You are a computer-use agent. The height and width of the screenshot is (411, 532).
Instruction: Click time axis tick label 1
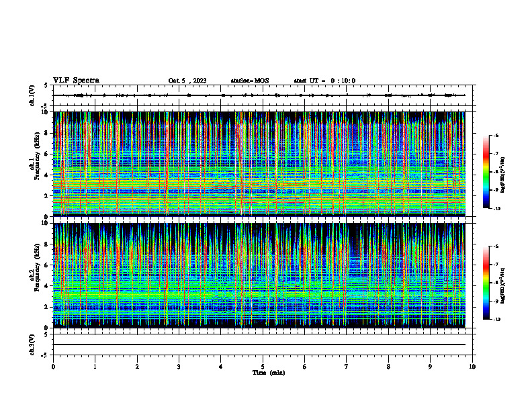tap(95, 367)
